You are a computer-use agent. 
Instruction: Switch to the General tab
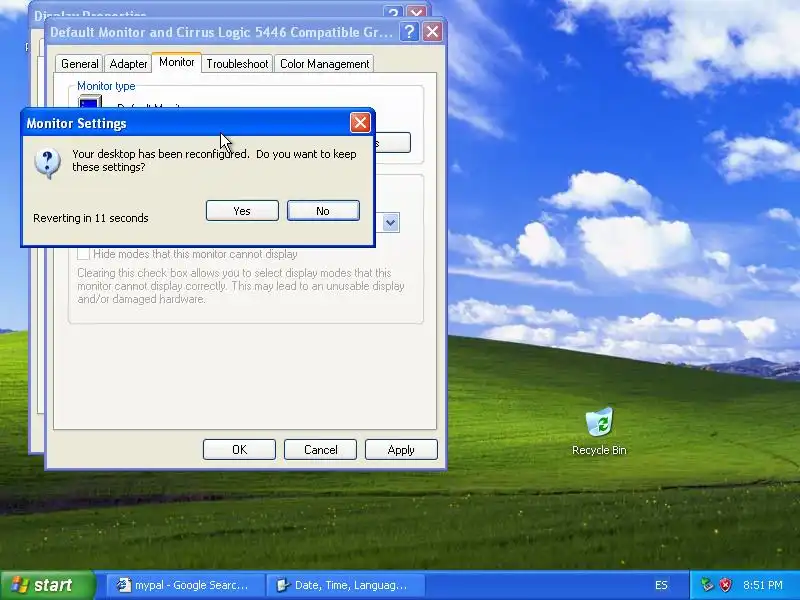(x=80, y=64)
